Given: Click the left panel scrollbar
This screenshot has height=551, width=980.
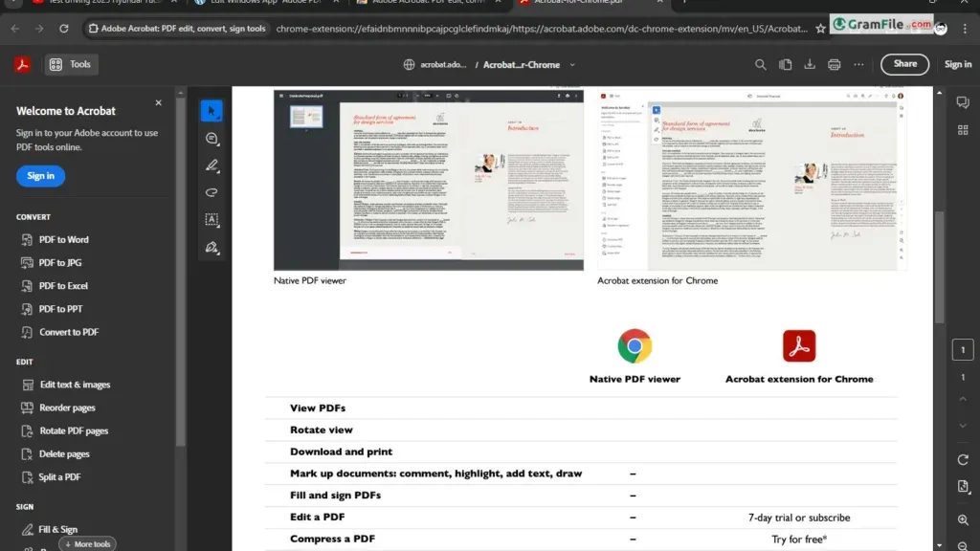Looking at the screenshot, I should click(x=181, y=272).
